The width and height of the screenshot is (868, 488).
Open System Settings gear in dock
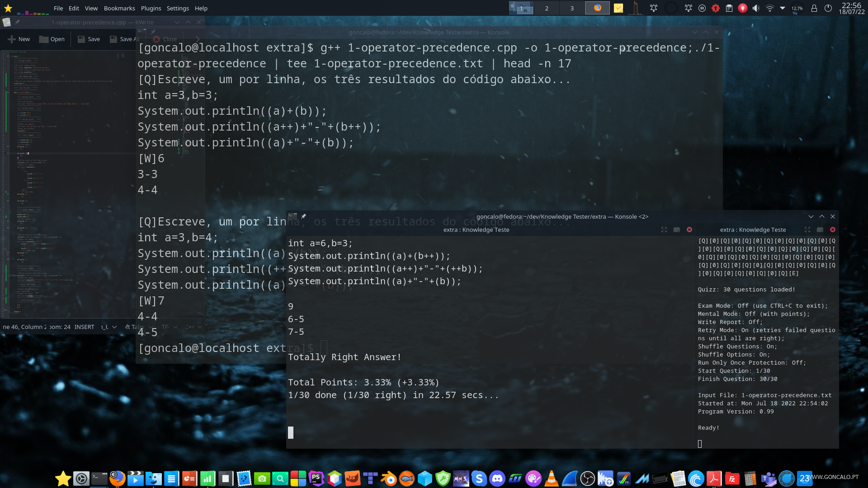click(81, 478)
